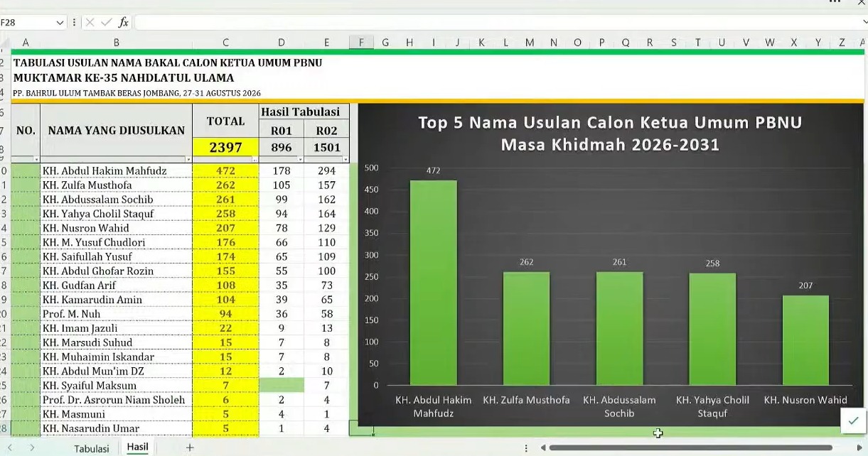Click the title TABULASI USULAN NAMA BAKAL CALON
Viewport: 868px width, 456px height.
click(168, 63)
